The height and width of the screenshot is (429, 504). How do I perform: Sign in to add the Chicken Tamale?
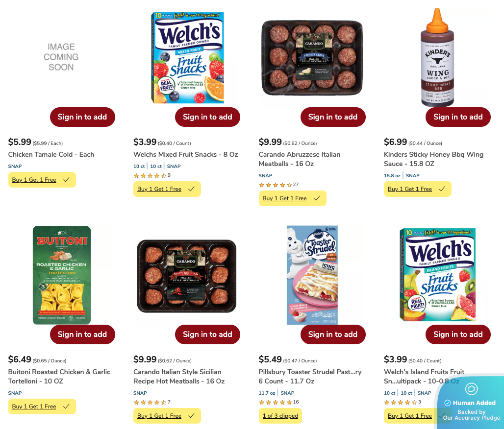pos(82,117)
